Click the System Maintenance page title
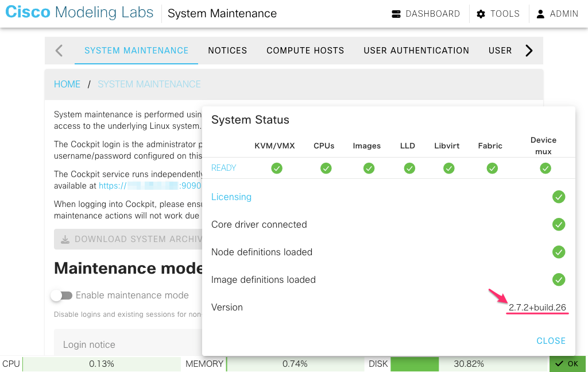 (222, 14)
